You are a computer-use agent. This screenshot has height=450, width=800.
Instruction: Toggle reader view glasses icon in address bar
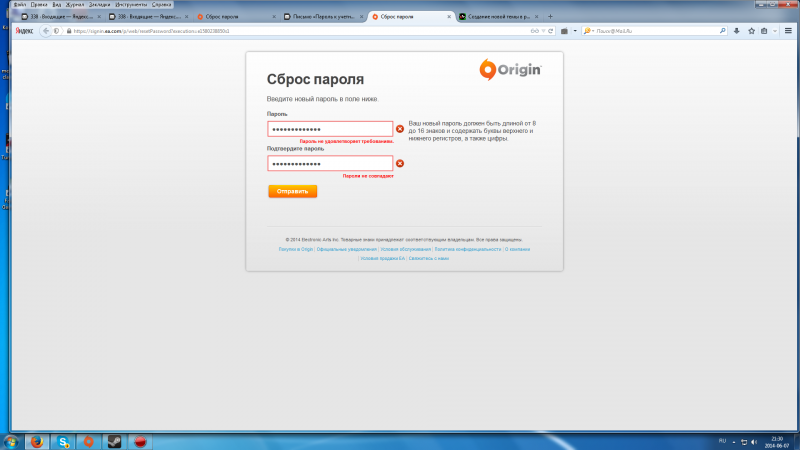click(x=534, y=31)
